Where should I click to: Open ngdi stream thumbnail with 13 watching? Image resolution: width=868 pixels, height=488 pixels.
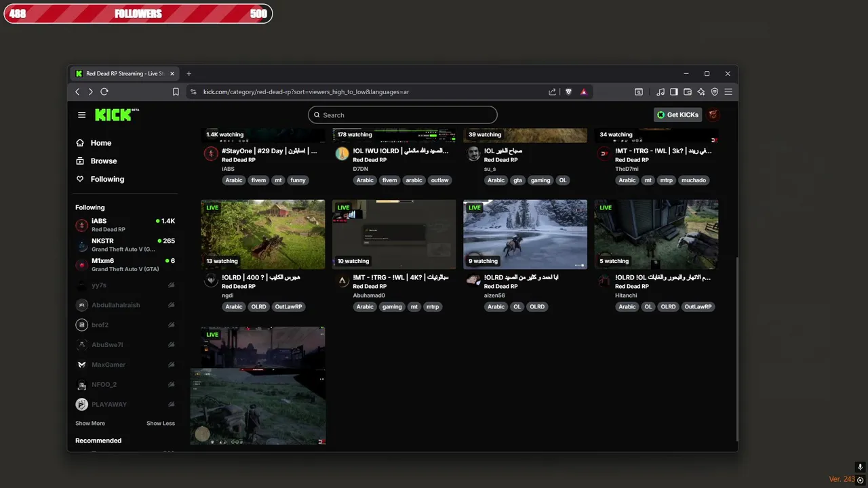263,235
